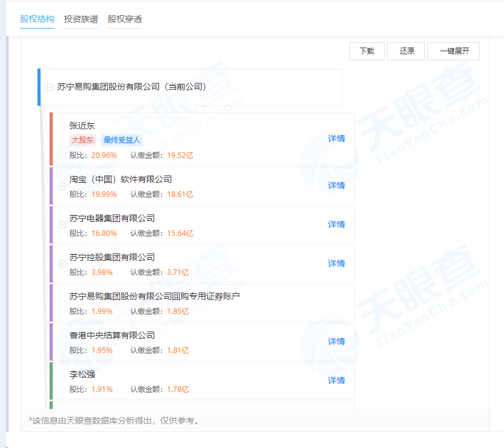Screen dimensions: 504x448
Task: Open 详情 for shareholder 张近东
Action: coord(336,138)
